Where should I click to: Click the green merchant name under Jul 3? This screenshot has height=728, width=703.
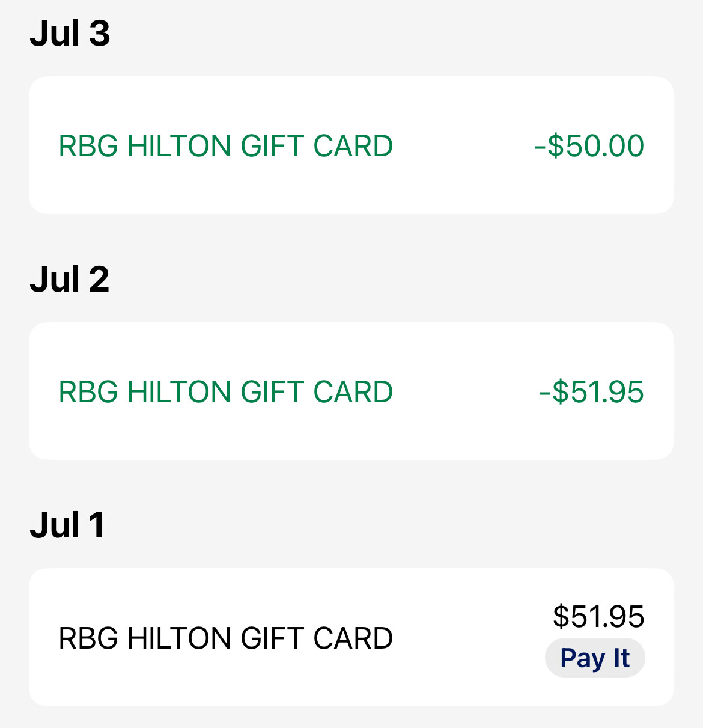pyautogui.click(x=225, y=145)
